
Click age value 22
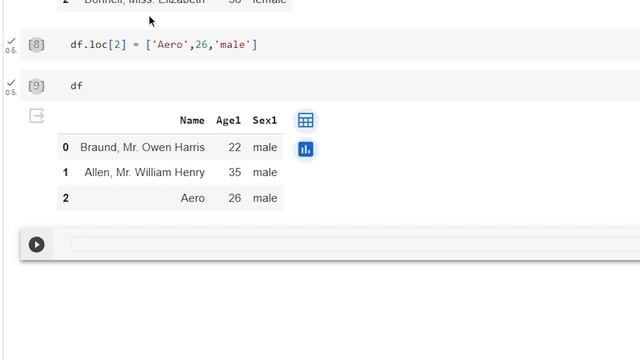(235, 147)
